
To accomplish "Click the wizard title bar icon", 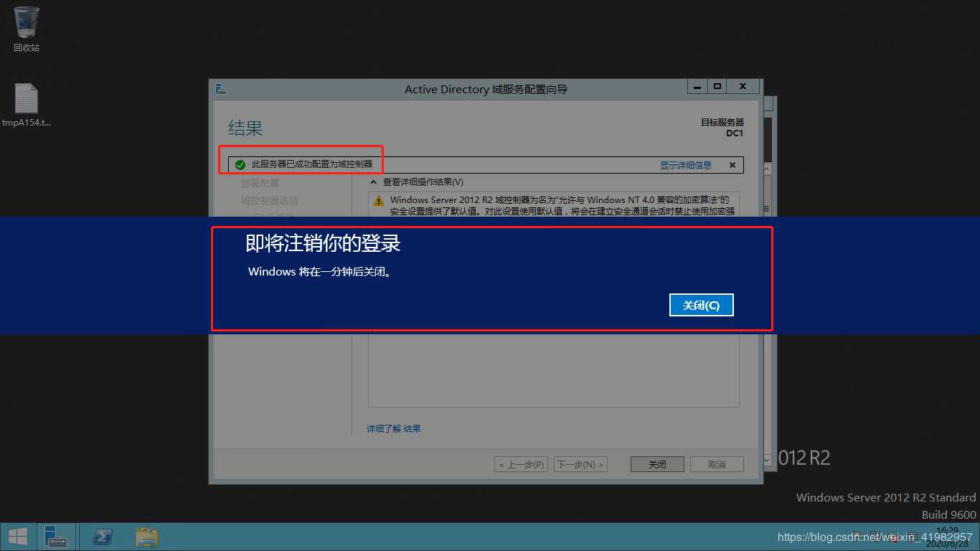I will point(221,88).
